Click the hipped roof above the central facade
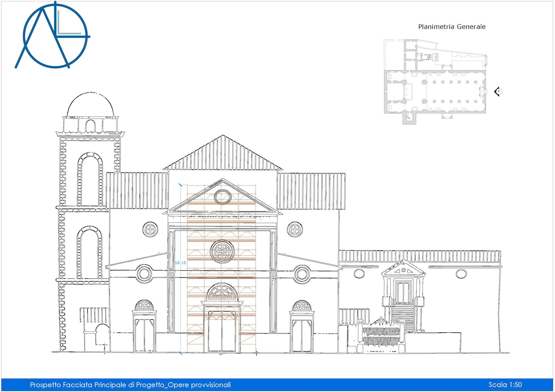Viewport: 555px width, 392px height. (x=222, y=153)
